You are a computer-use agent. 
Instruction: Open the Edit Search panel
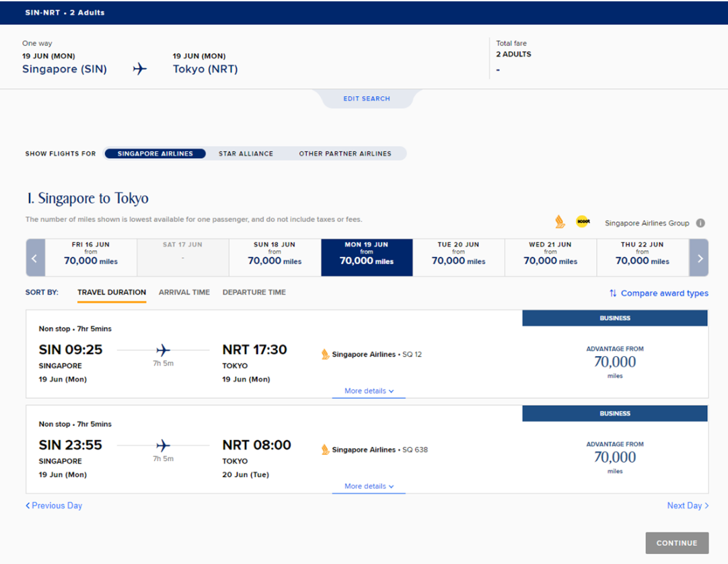(366, 98)
